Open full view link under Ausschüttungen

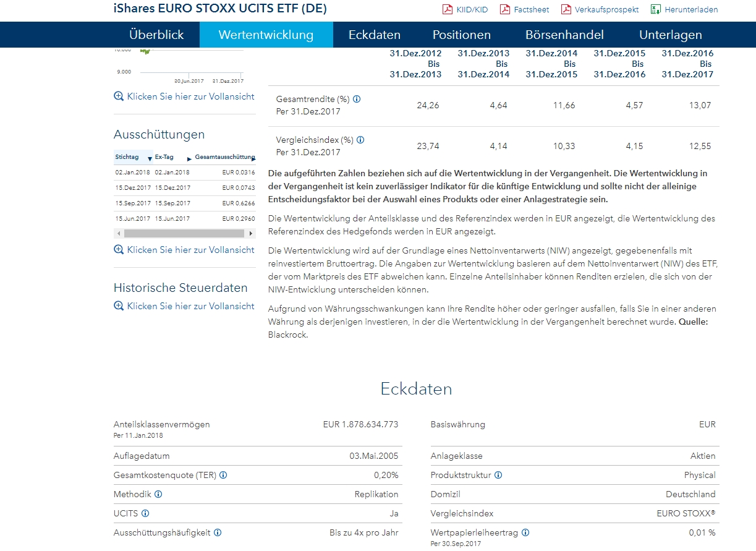191,250
